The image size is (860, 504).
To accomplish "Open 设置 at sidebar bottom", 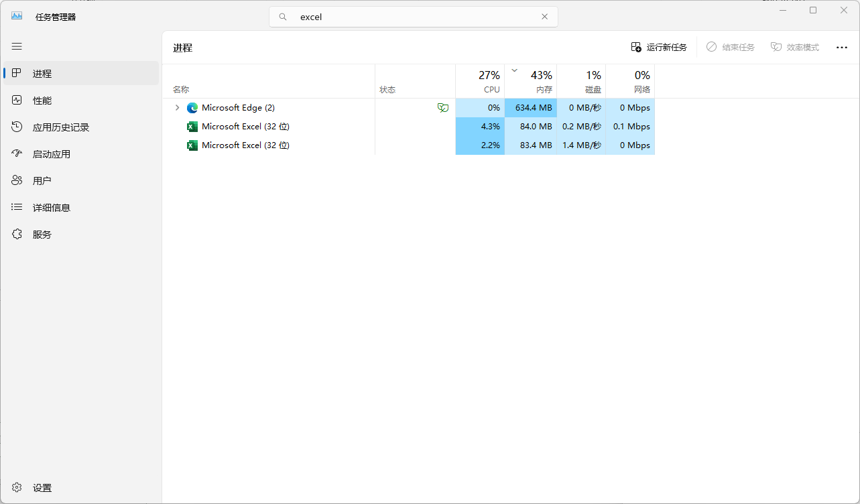I will pos(81,487).
